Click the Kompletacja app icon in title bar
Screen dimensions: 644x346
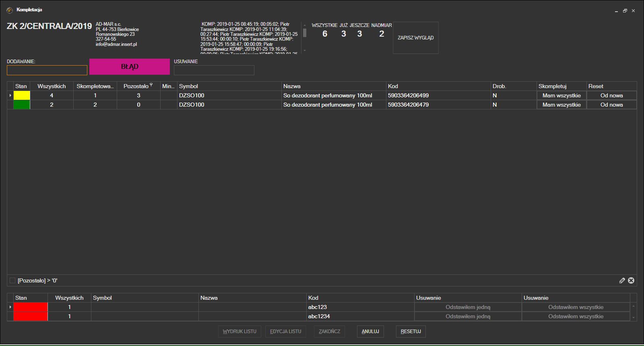pyautogui.click(x=10, y=10)
